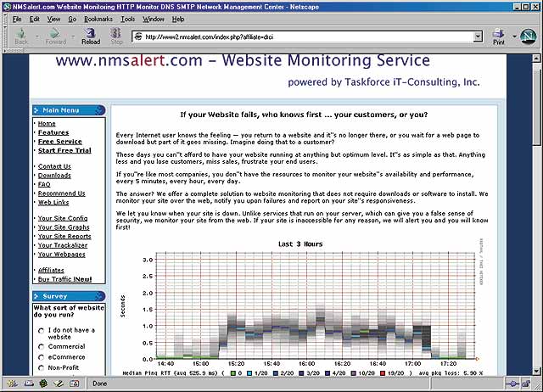Click the red 19/20 legend swatch

tap(383, 373)
